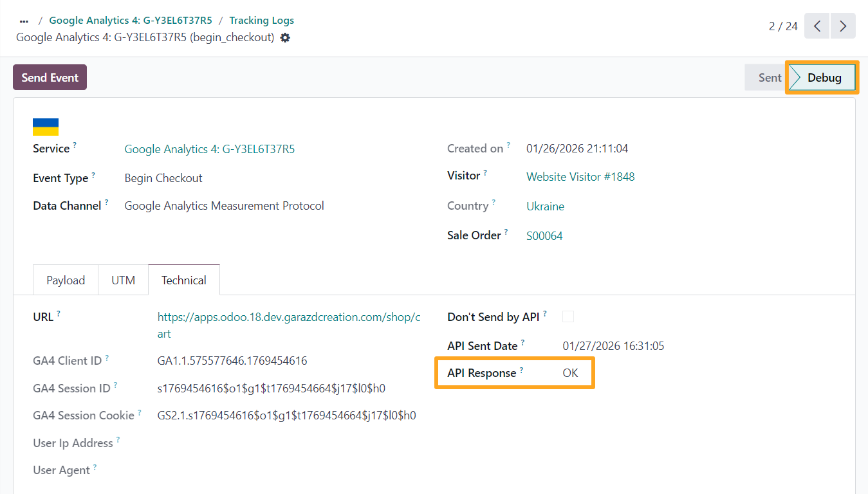Show help tooltip for Visitor
868x494 pixels.
pyautogui.click(x=485, y=173)
